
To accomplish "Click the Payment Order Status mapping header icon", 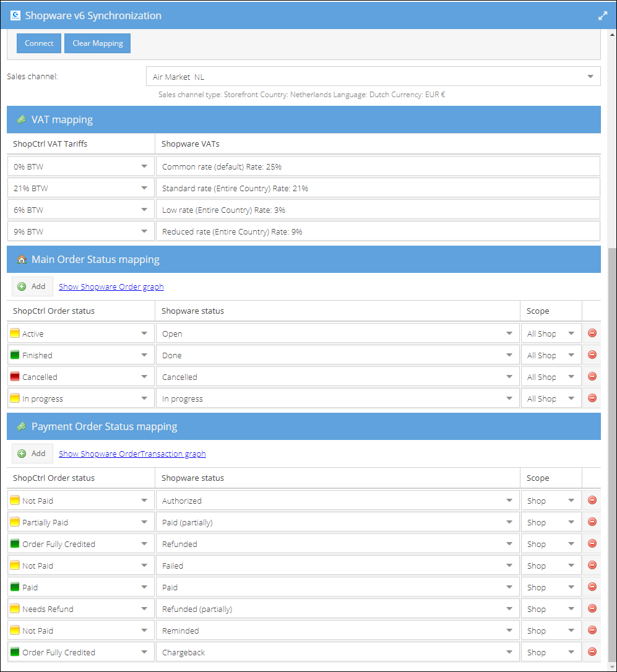I will (x=21, y=426).
